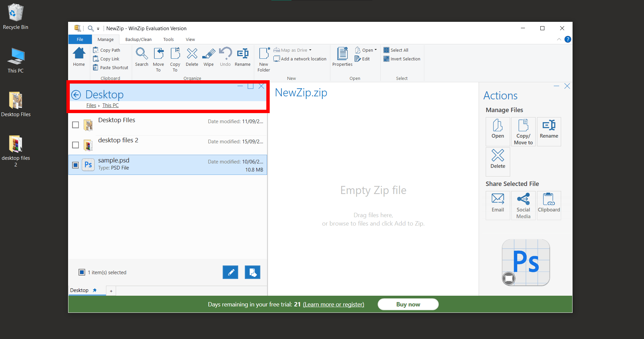
Task: Navigate to This PC via breadcrumb
Action: click(x=110, y=105)
